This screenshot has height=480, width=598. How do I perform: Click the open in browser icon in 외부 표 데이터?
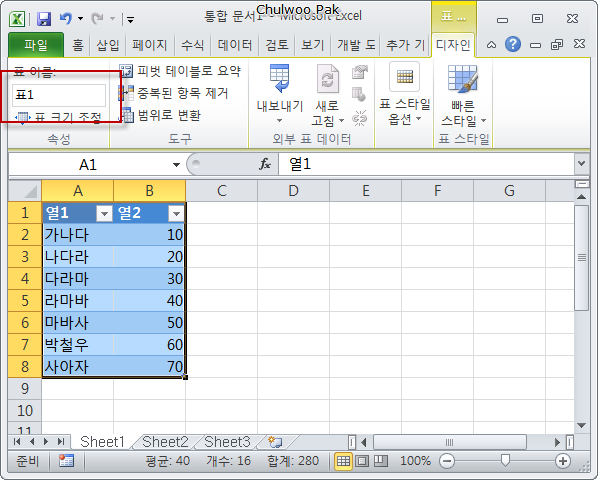[x=359, y=95]
